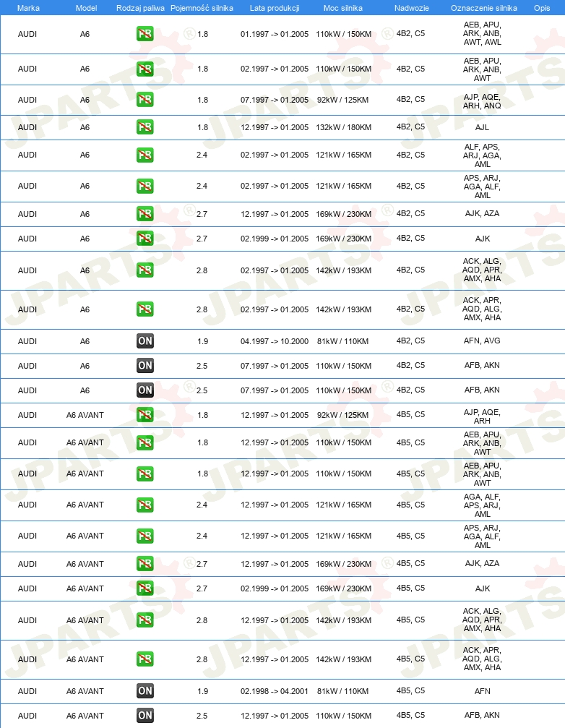Screen dimensions: 565x728
Task: Select 'AUDI' in the AJL engine row
Action: [x=27, y=127]
